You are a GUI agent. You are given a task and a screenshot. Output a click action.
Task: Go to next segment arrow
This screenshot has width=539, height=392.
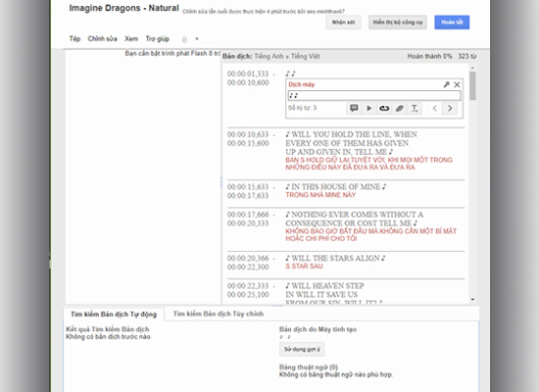(450, 109)
